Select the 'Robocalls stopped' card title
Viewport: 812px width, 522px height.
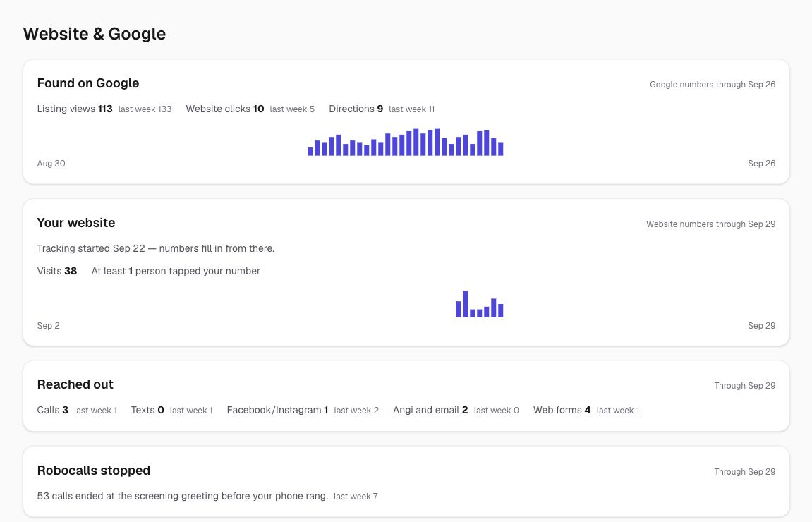coord(94,471)
